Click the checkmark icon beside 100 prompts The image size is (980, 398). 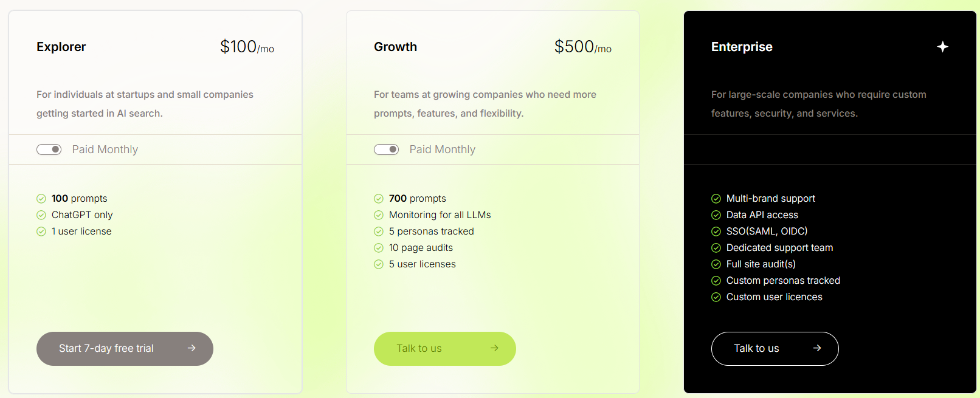[41, 198]
